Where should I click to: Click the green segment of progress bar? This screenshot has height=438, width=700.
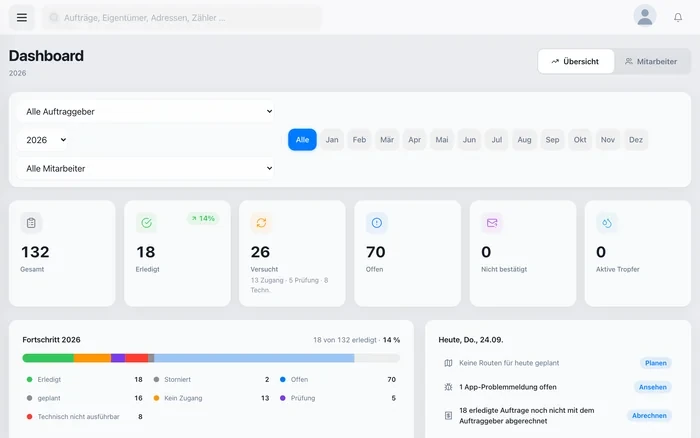[48, 358]
